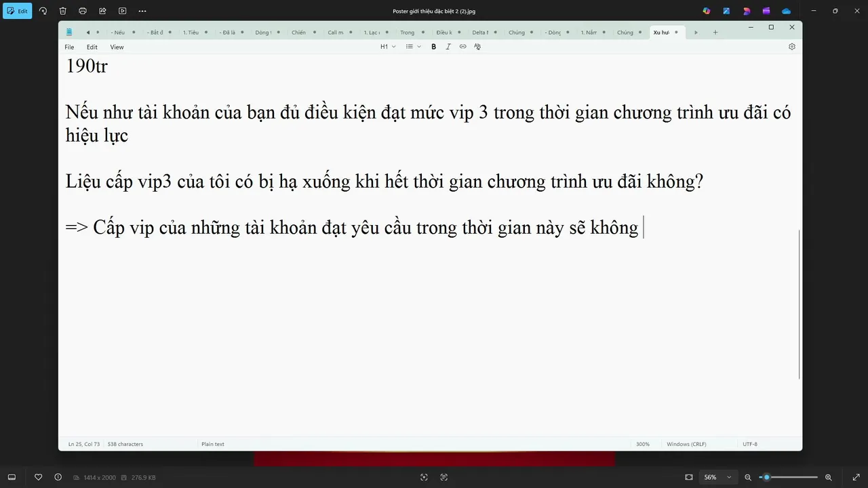This screenshot has height=488, width=868.
Task: Click '538 characters' in status bar
Action: tap(125, 444)
